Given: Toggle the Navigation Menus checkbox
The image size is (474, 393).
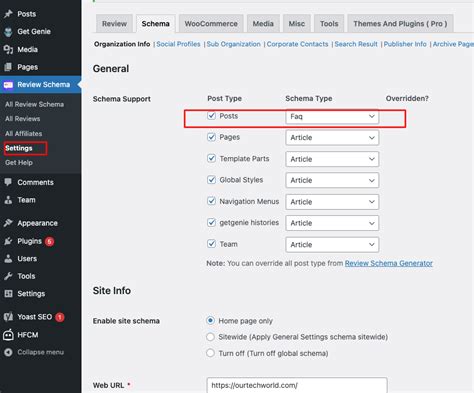Looking at the screenshot, I should (211, 201).
